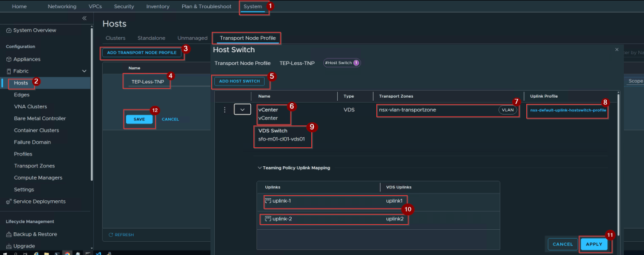Open Chrome from the taskbar
This screenshot has height=255, width=644.
(67, 253)
